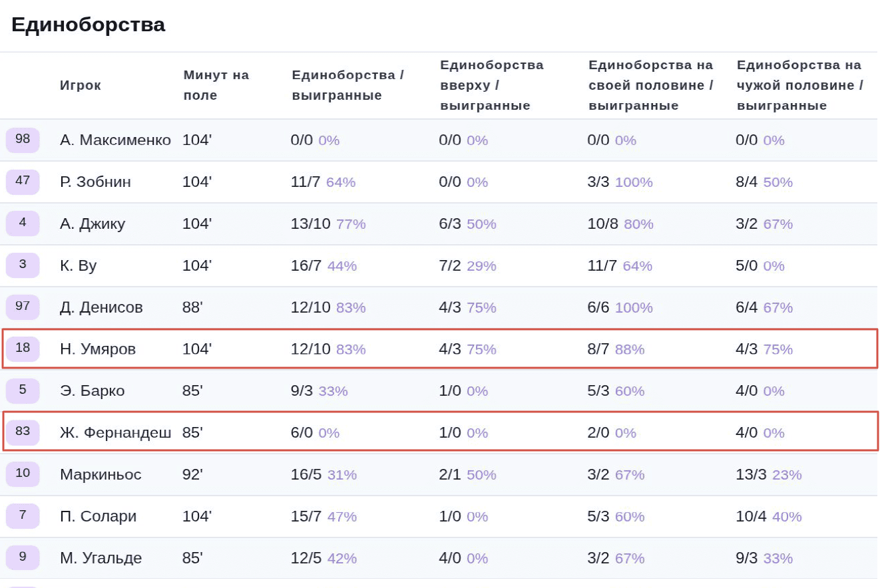Sort by the Игрок column header
The height and width of the screenshot is (588, 888).
pyautogui.click(x=81, y=85)
